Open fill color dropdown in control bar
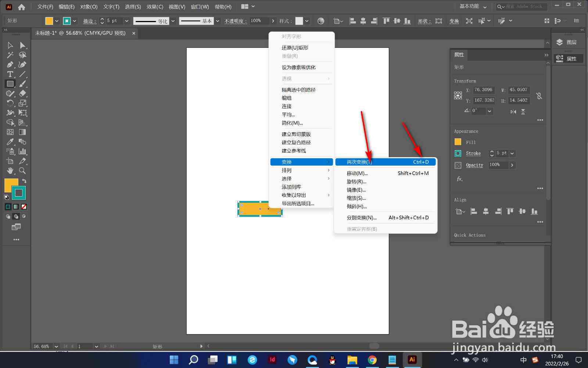This screenshot has height=368, width=588. (x=57, y=21)
